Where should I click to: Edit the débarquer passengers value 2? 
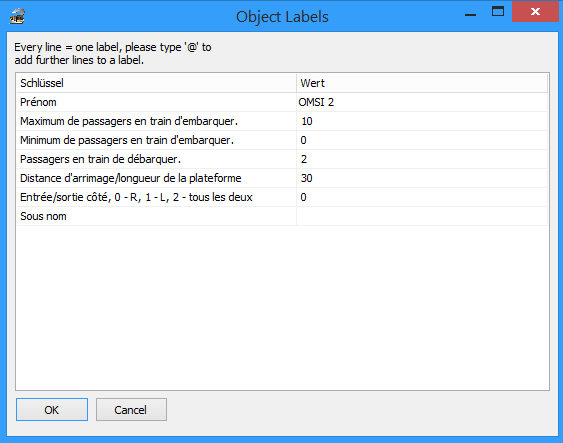click(422, 159)
